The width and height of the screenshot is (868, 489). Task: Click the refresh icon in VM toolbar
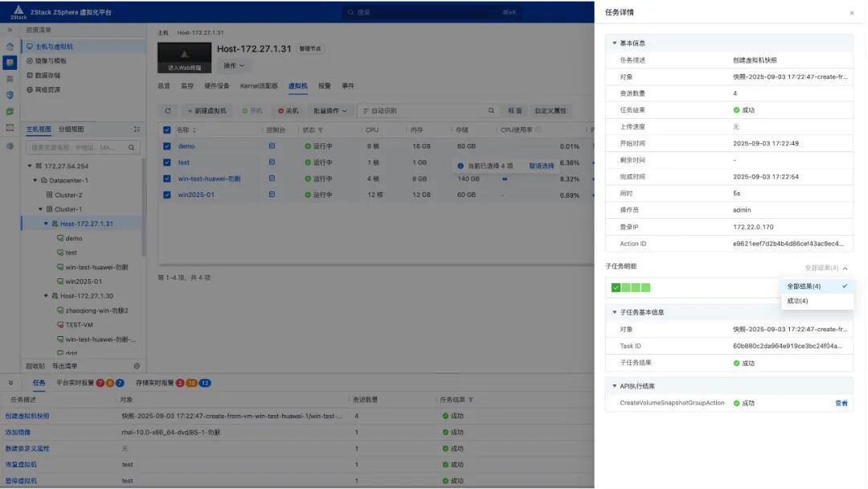click(168, 111)
